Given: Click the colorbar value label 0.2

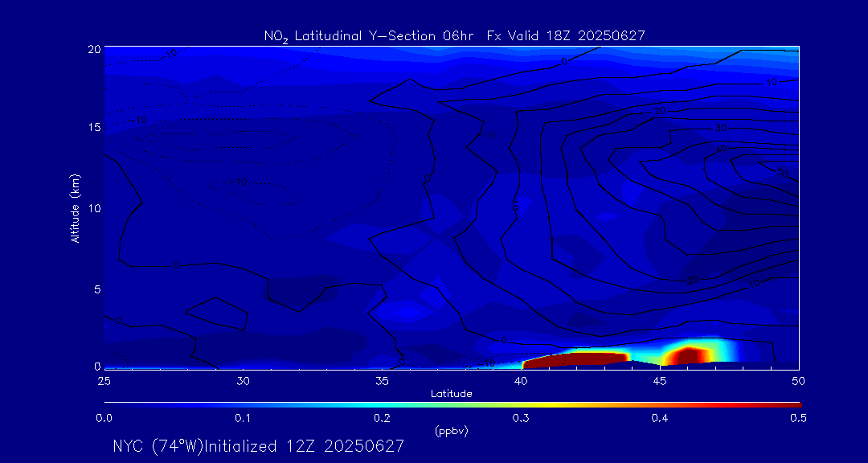Looking at the screenshot, I should tap(382, 419).
